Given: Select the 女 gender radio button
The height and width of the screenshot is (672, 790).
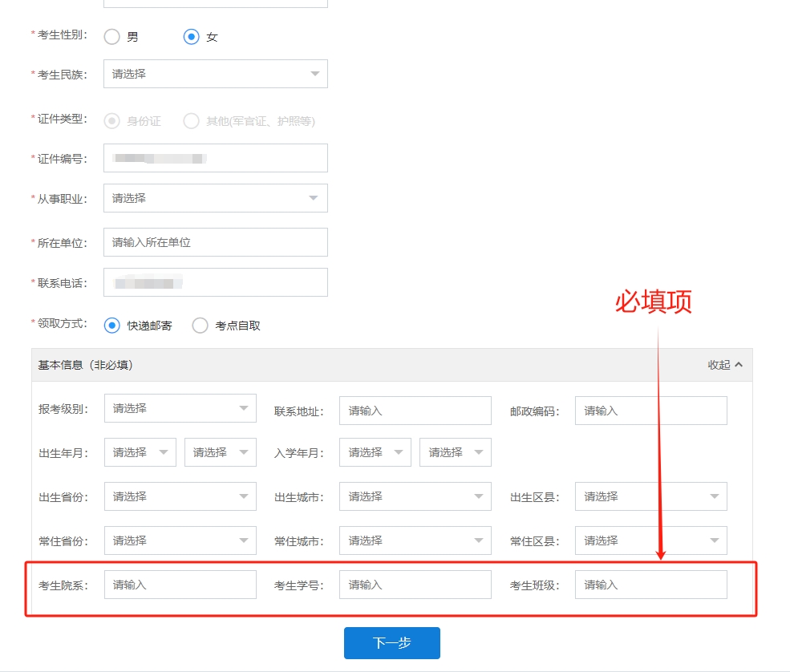Looking at the screenshot, I should point(191,37).
